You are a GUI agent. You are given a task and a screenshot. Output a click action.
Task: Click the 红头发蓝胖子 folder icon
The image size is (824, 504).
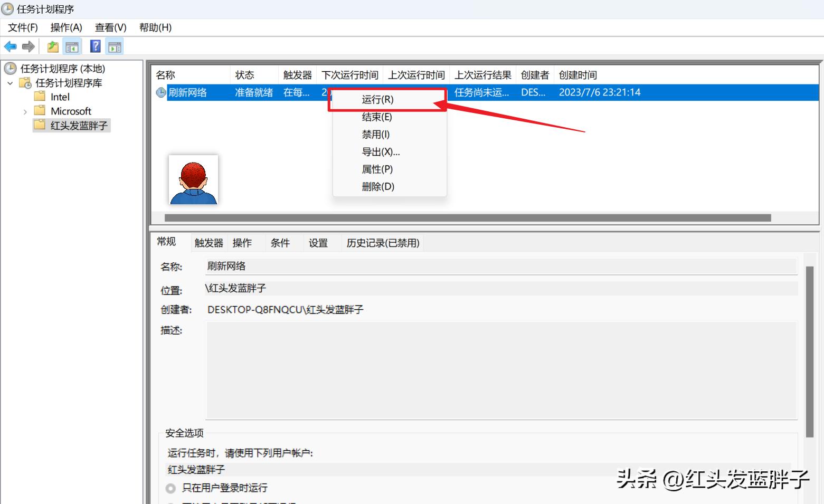39,125
